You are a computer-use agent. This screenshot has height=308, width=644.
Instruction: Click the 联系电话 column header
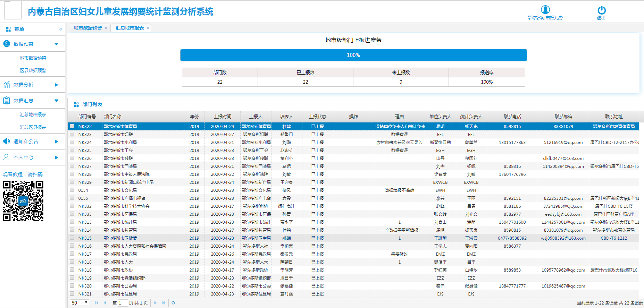[512, 117]
